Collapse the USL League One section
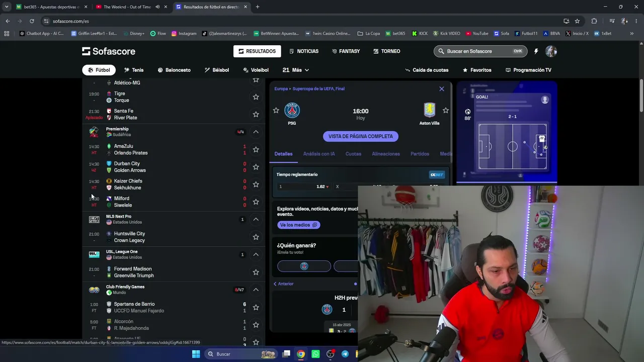This screenshot has height=362, width=644. (256, 254)
